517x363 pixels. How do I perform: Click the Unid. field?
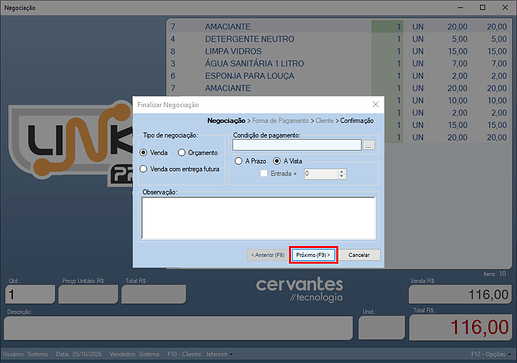[x=382, y=328]
